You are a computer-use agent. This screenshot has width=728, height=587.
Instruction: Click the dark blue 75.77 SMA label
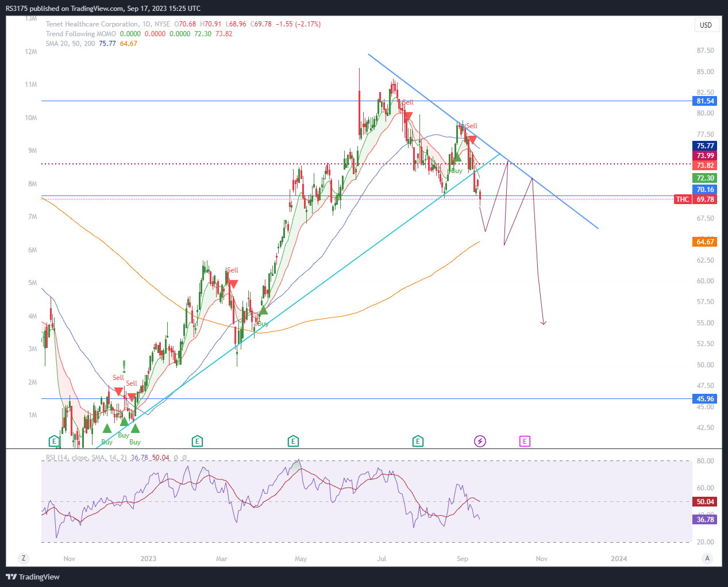[705, 146]
